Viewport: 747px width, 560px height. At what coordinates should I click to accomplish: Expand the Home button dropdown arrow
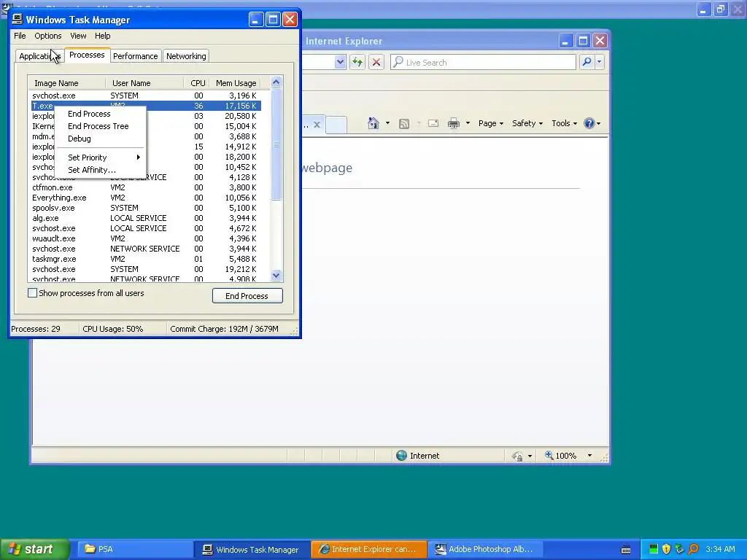(x=387, y=123)
